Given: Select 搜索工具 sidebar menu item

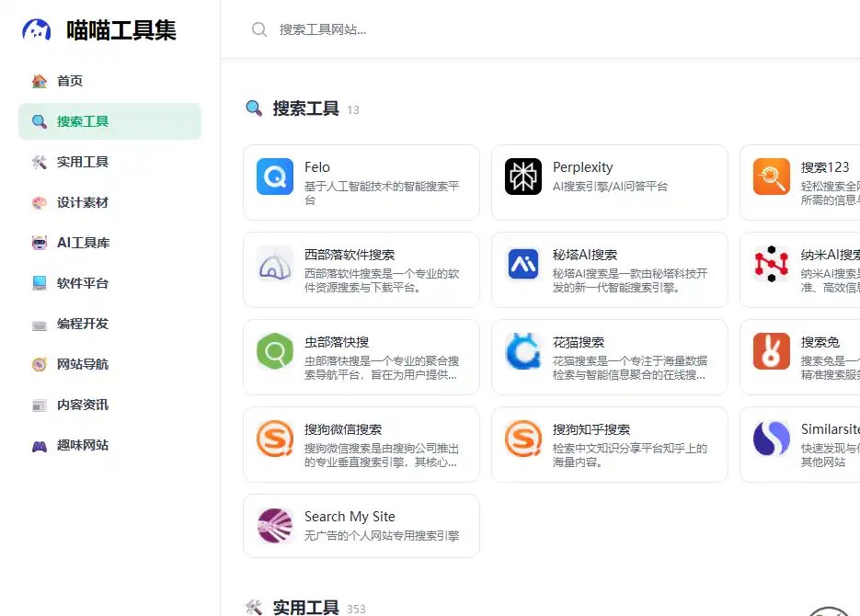Looking at the screenshot, I should click(x=109, y=121).
